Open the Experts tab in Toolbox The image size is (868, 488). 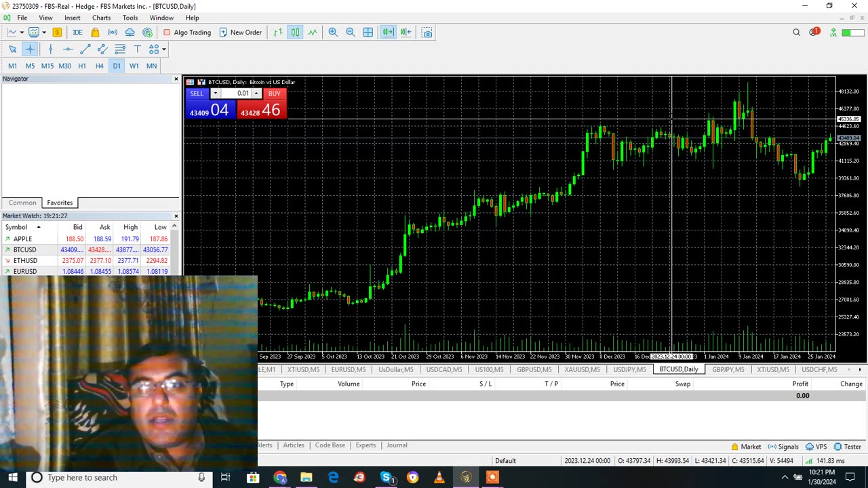point(366,445)
